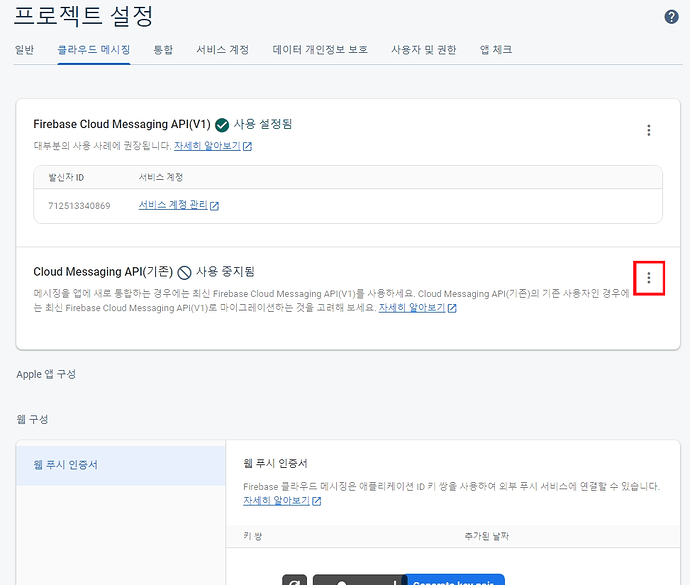This screenshot has height=585, width=690.
Task: Click the 서비스 계정 column header
Action: coord(161,177)
